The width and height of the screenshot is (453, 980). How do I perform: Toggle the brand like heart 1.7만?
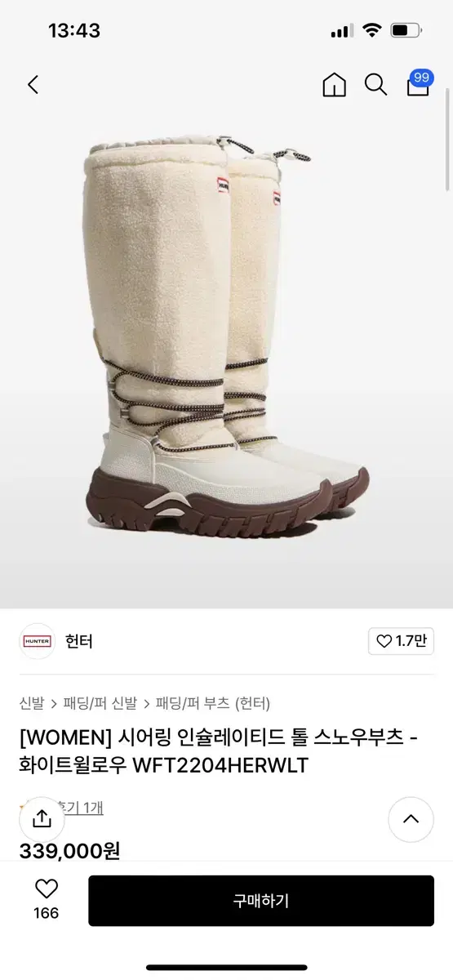tap(401, 641)
